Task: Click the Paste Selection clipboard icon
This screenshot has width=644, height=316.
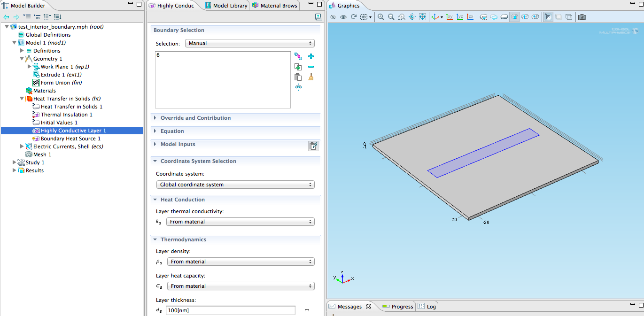Action: click(298, 77)
